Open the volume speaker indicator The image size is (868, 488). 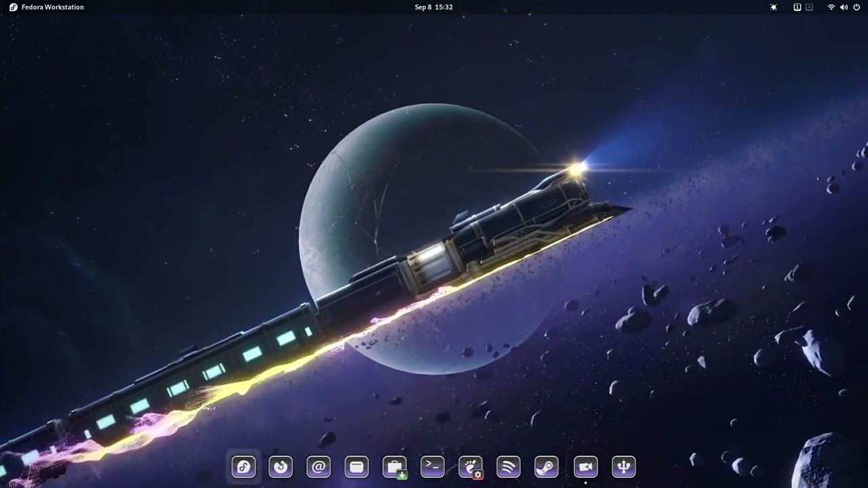(x=844, y=7)
